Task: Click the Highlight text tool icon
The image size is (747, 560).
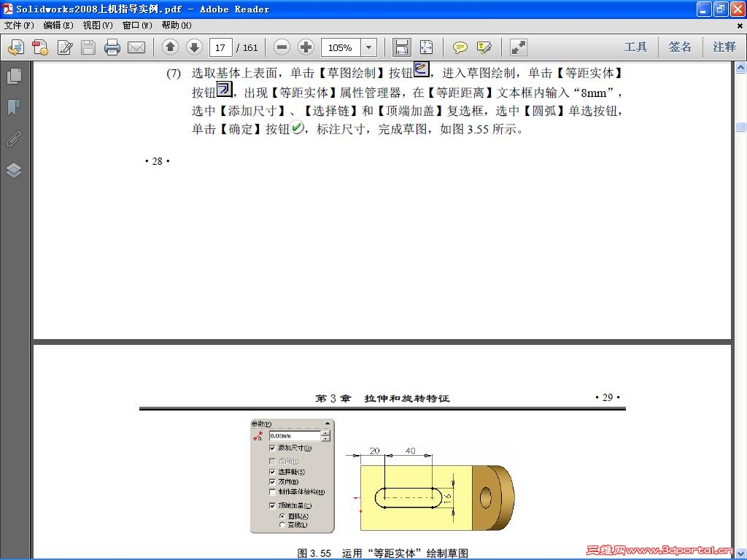Action: tap(484, 47)
